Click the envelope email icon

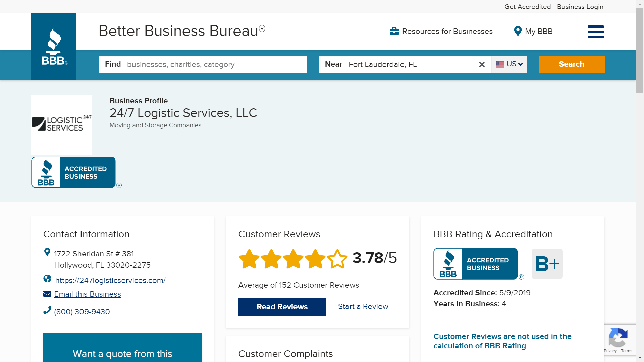point(47,294)
